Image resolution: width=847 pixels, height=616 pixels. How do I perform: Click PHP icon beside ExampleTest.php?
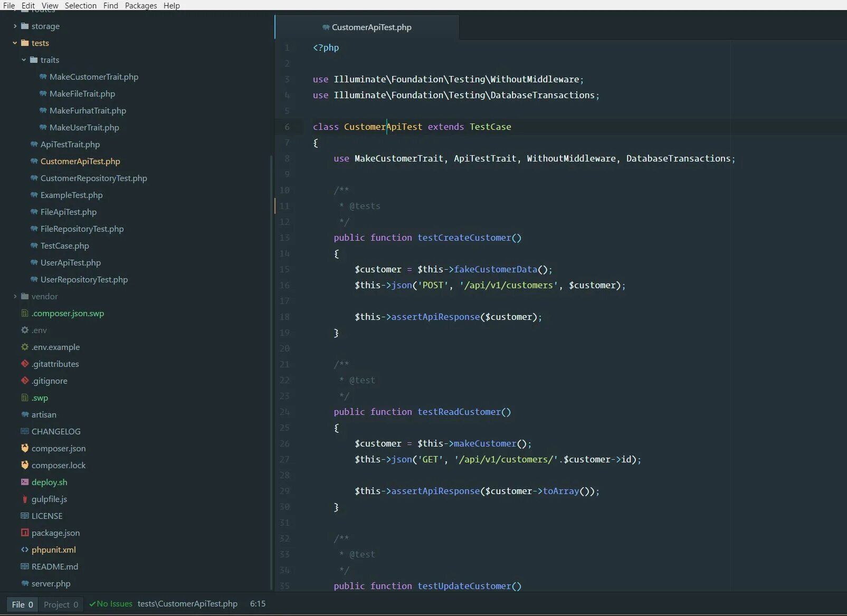(x=34, y=195)
